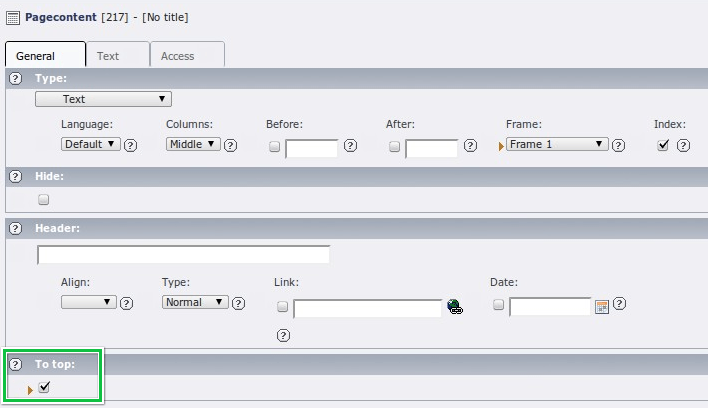
Task: Click the Pagecontent record icon
Action: point(13,17)
